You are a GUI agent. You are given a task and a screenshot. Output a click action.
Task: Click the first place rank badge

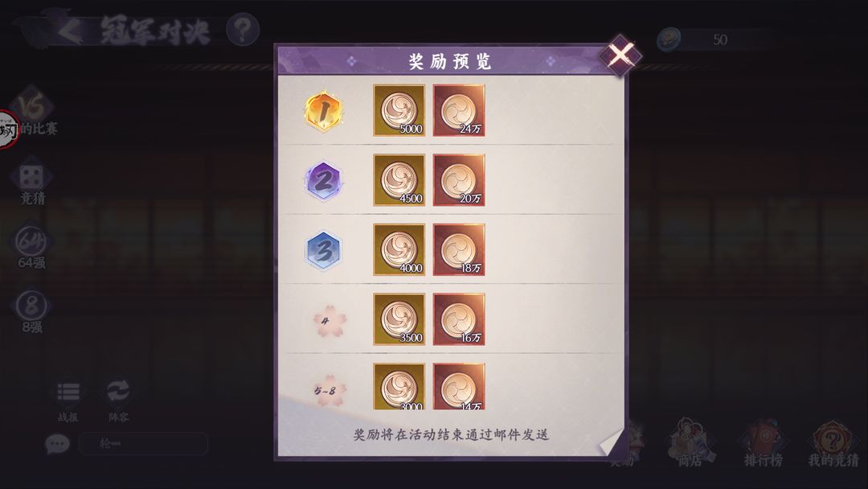[323, 111]
